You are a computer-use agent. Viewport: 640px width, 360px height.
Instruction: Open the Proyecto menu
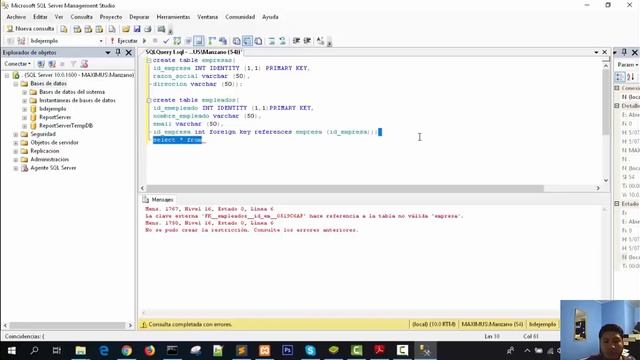[x=111, y=17]
